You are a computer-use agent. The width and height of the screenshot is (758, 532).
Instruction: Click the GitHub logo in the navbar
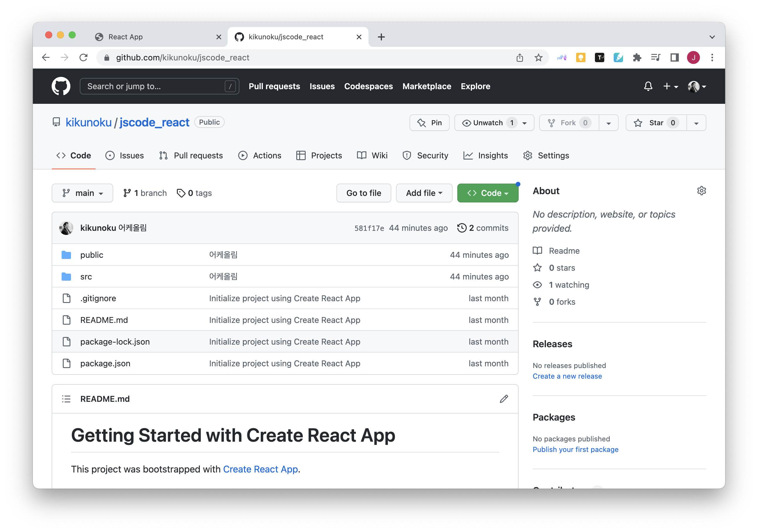point(61,86)
